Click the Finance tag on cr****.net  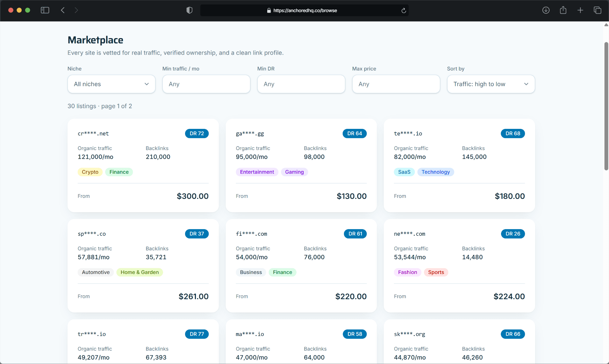click(119, 172)
